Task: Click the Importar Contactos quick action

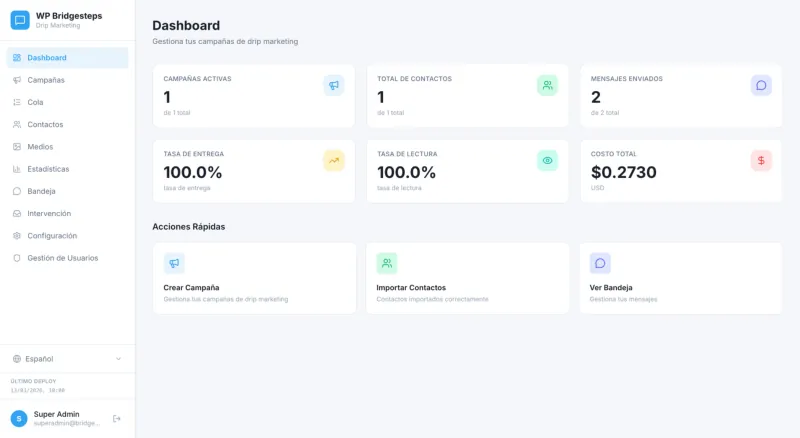Action: click(x=467, y=278)
